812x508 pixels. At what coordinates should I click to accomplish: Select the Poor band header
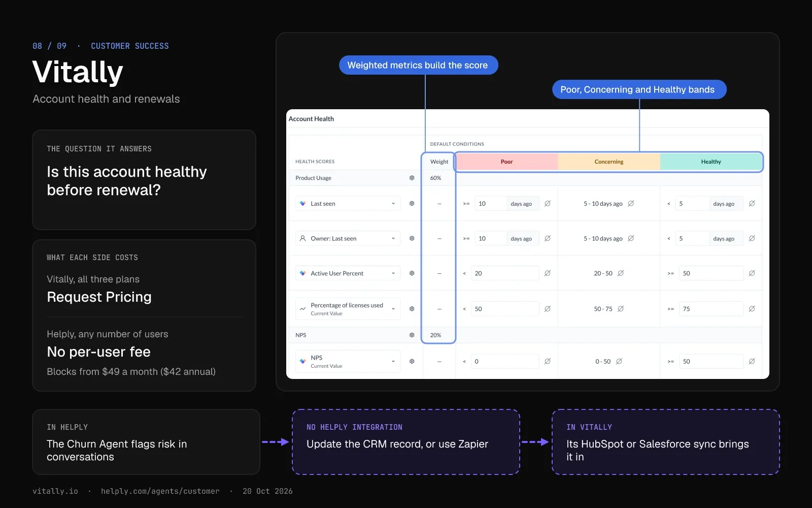coord(506,162)
